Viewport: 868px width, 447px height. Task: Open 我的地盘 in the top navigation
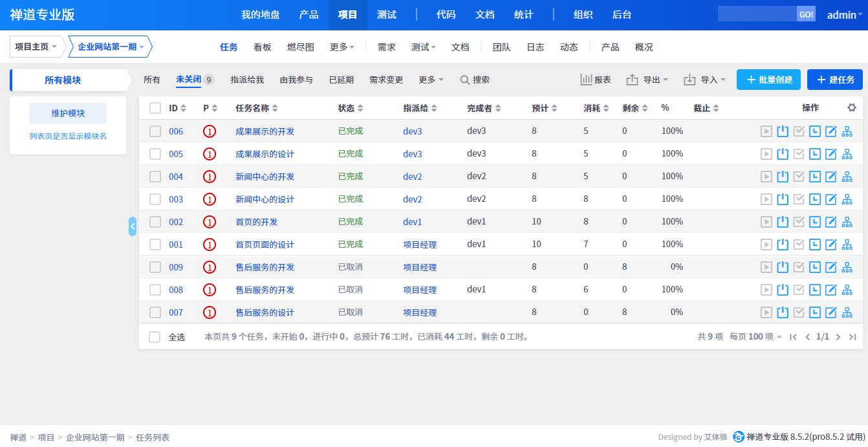click(x=261, y=15)
